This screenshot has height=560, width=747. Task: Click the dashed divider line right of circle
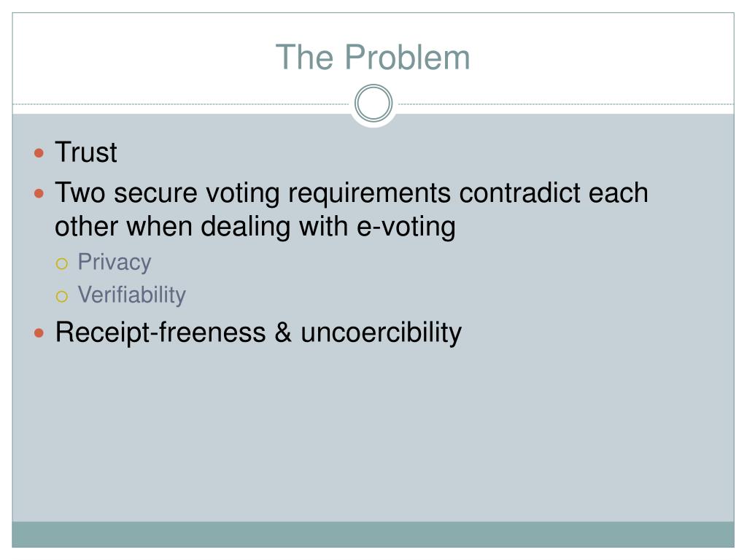[566, 104]
